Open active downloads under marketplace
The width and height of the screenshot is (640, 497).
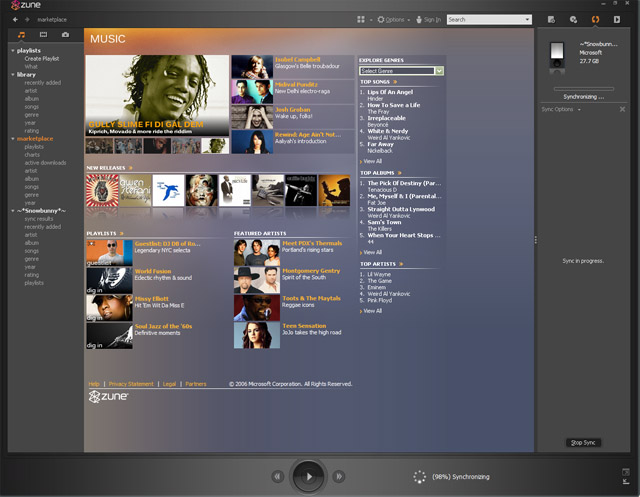click(45, 163)
